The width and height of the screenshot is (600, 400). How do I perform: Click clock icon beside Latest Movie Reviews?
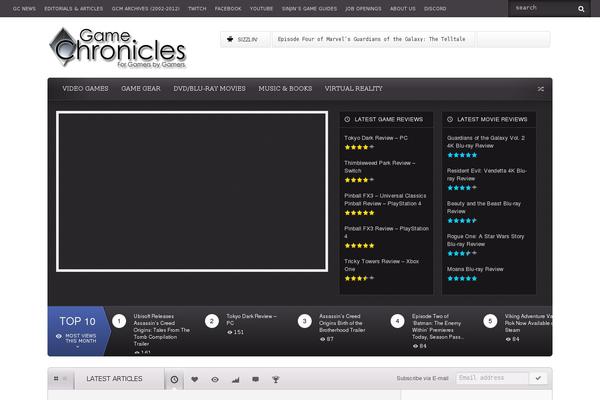[450, 119]
